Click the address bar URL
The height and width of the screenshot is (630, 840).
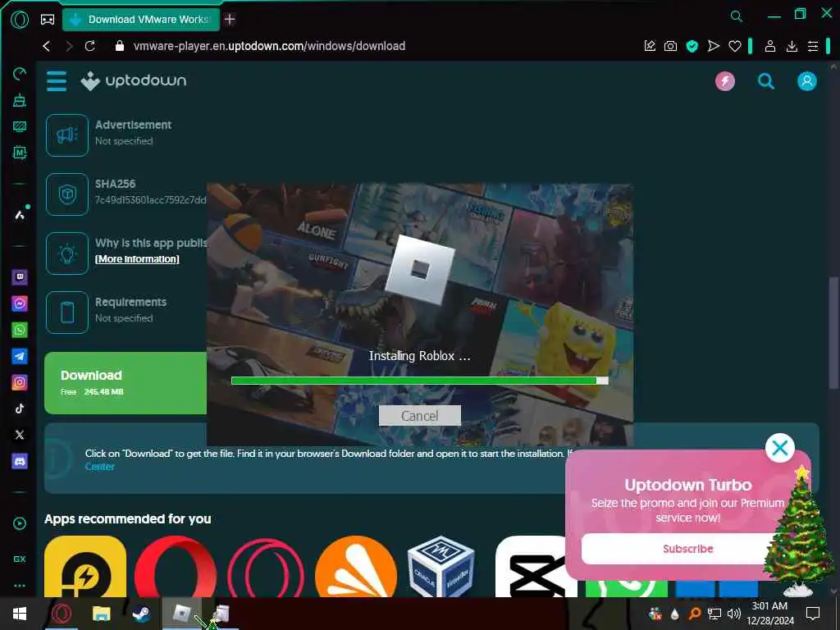coord(269,46)
